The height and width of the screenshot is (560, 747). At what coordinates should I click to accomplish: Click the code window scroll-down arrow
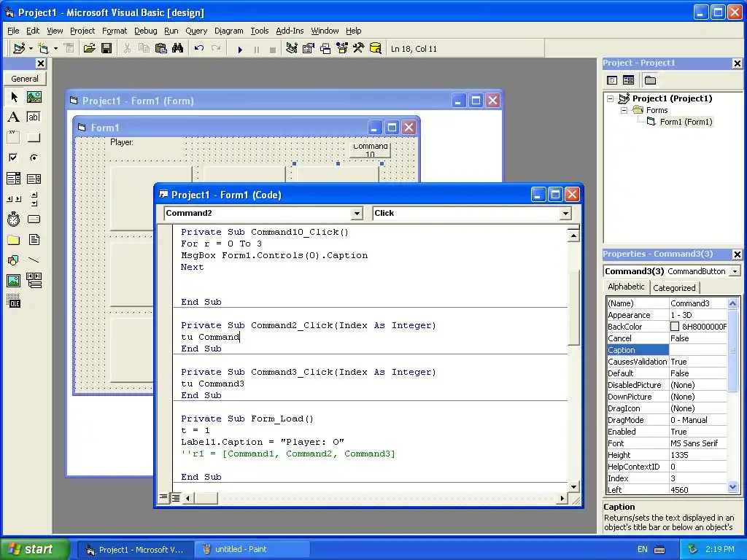pyautogui.click(x=573, y=486)
